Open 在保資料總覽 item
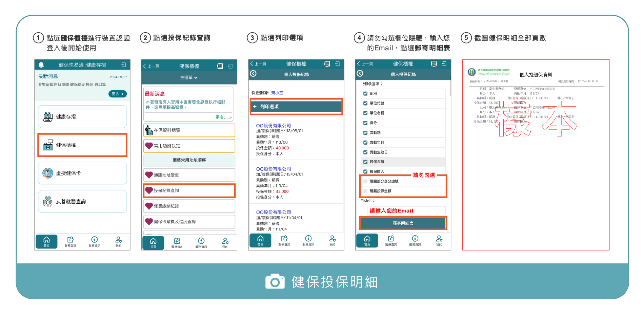The width and height of the screenshot is (644, 314). pos(189,130)
